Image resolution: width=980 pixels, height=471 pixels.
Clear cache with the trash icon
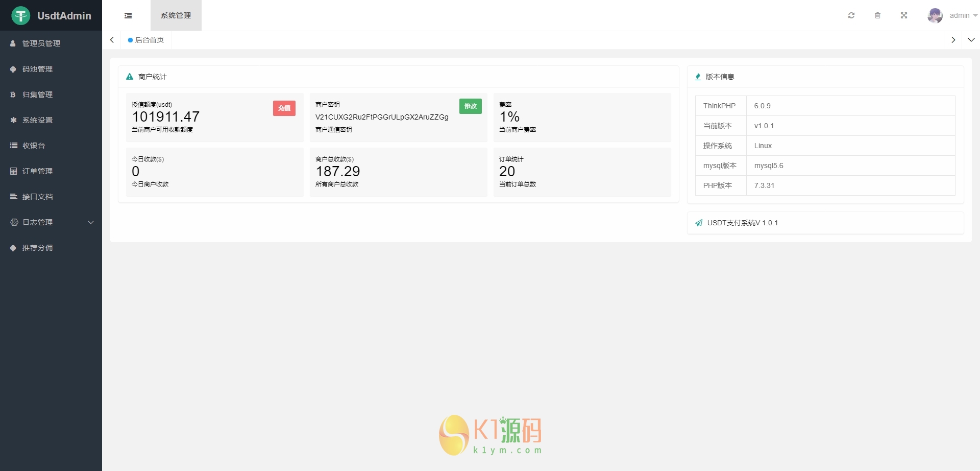pyautogui.click(x=878, y=16)
